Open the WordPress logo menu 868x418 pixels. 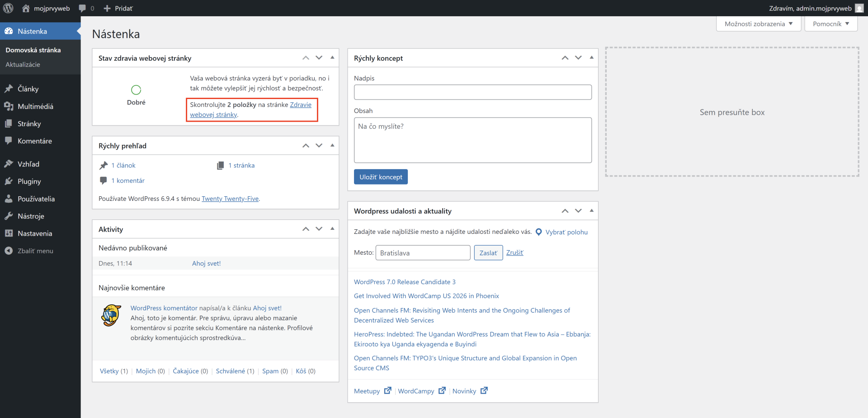click(8, 8)
